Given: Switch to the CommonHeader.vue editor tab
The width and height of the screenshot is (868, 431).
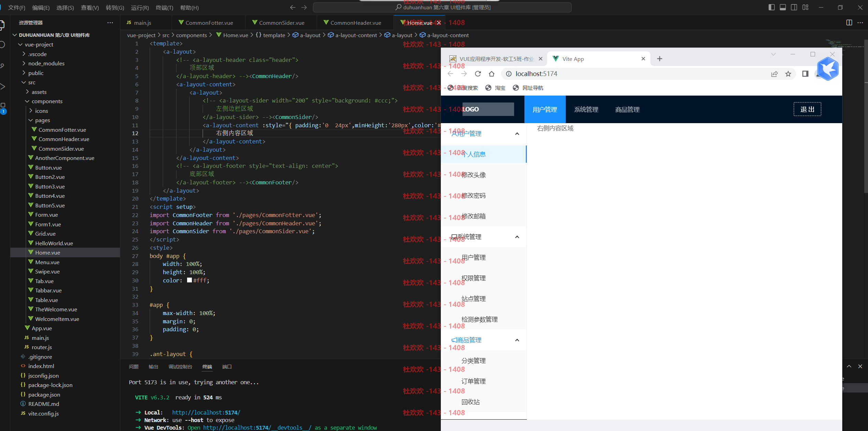Looking at the screenshot, I should [x=356, y=23].
